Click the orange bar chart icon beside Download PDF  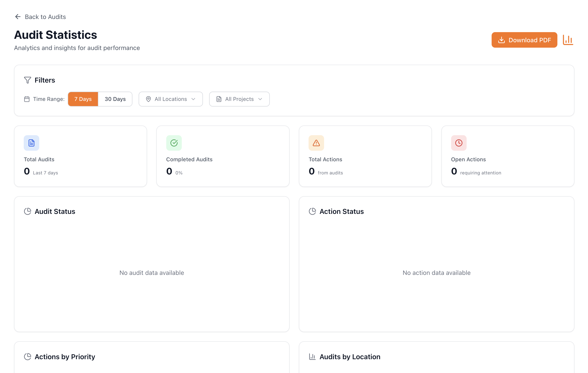click(x=568, y=40)
